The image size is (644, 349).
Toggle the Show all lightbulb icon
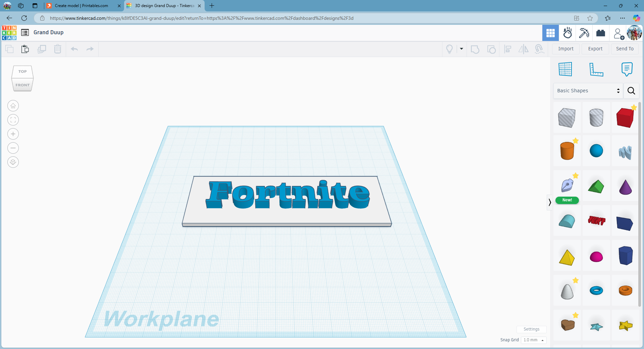pos(449,49)
